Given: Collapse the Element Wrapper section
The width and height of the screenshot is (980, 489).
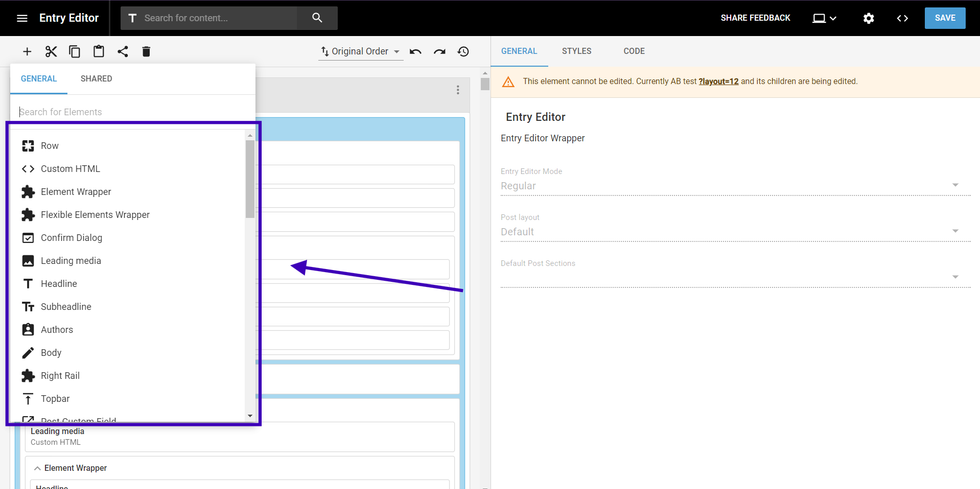Looking at the screenshot, I should tap(38, 468).
